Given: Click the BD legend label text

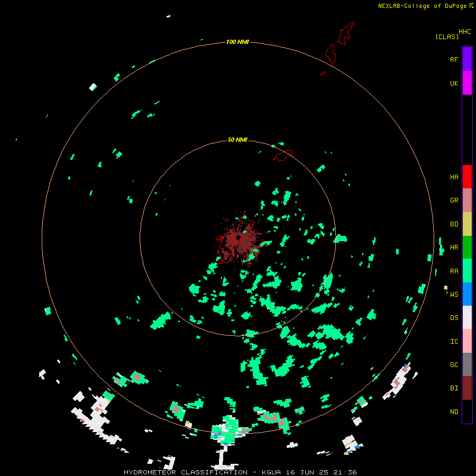Looking at the screenshot, I should (x=454, y=224).
